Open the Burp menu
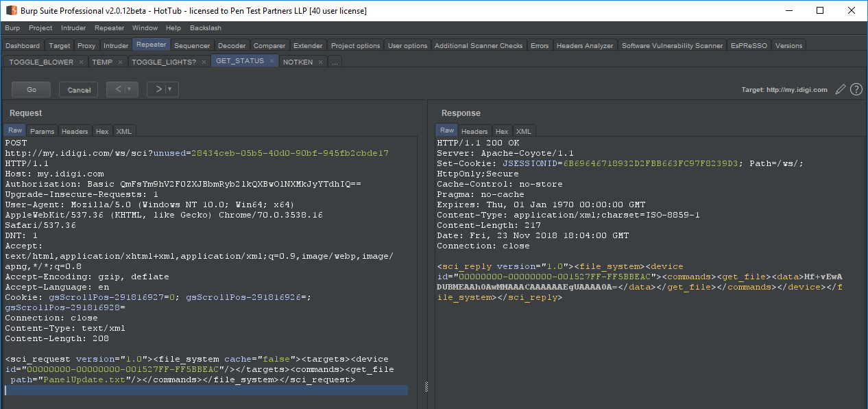 (x=12, y=28)
